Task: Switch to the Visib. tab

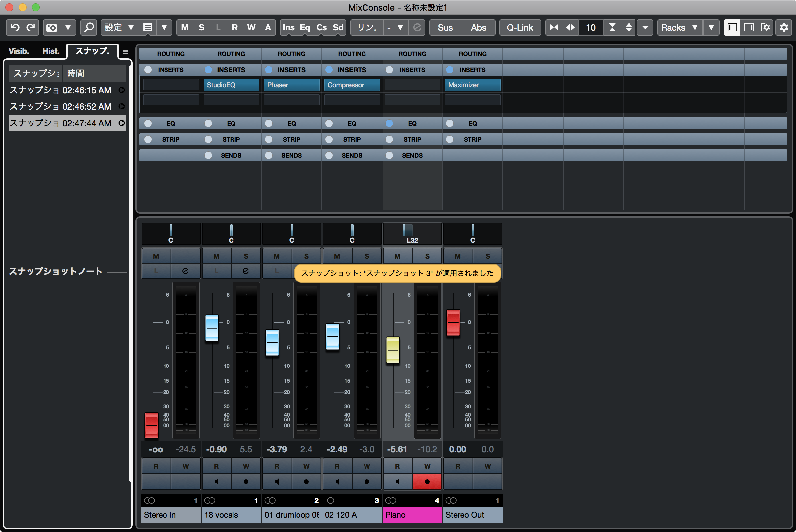Action: (18, 51)
